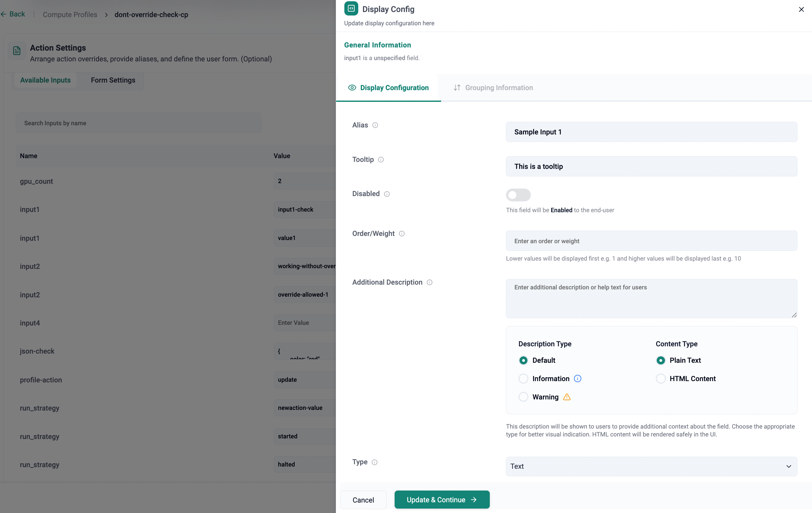Open the Type dropdown showing Text
This screenshot has height=513, width=812.
pos(651,466)
